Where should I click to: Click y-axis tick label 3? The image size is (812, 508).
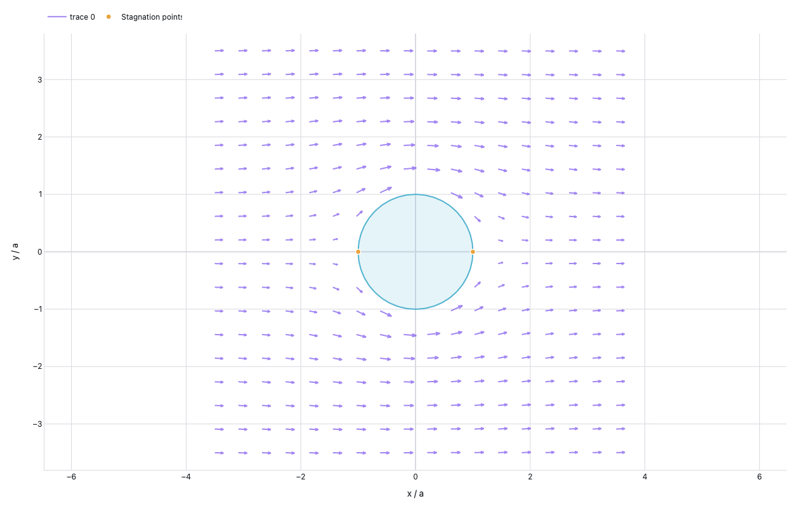coord(39,80)
